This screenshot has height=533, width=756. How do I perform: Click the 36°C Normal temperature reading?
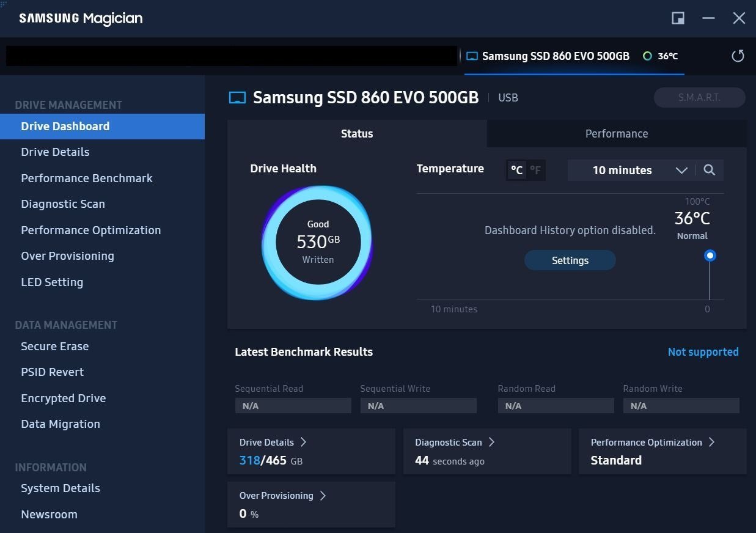click(x=692, y=224)
